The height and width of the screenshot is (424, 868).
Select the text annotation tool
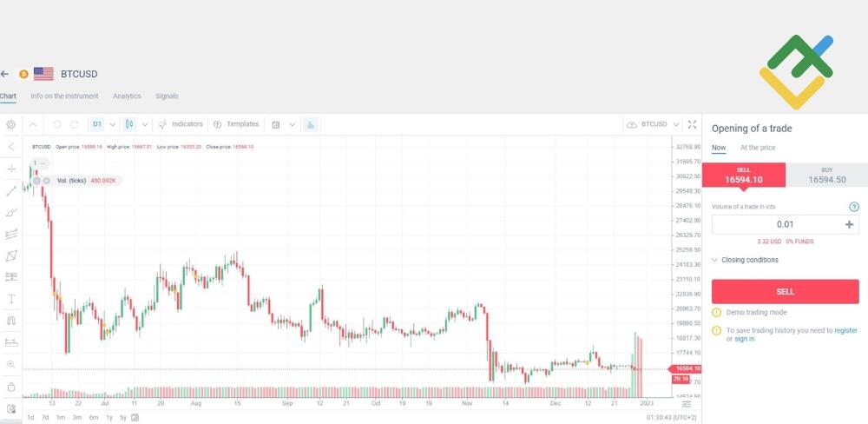click(11, 299)
